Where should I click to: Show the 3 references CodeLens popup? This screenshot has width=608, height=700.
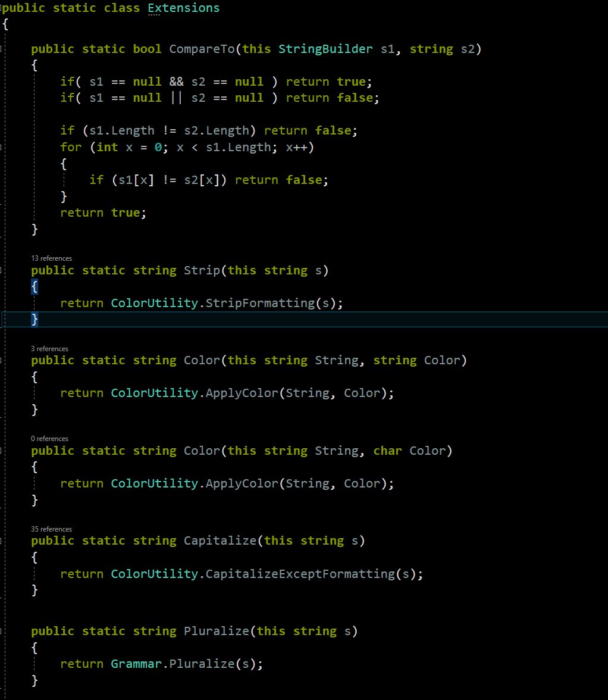click(x=49, y=349)
